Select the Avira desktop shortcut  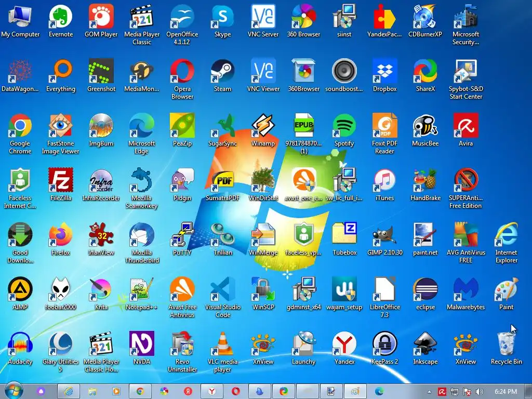(x=465, y=130)
